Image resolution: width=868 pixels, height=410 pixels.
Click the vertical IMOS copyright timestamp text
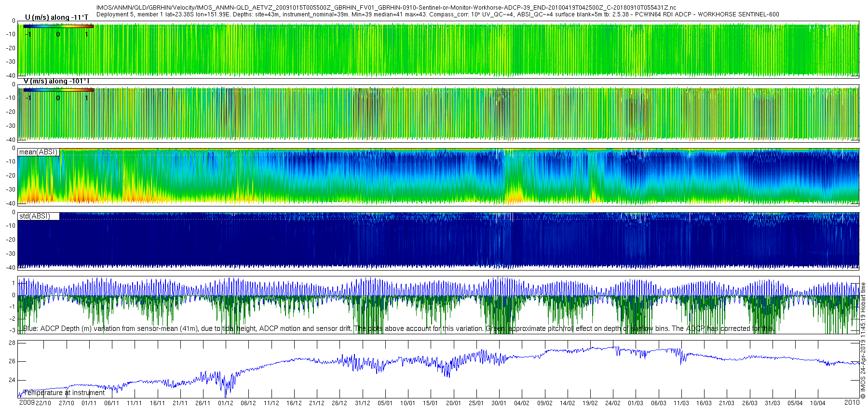[863, 340]
